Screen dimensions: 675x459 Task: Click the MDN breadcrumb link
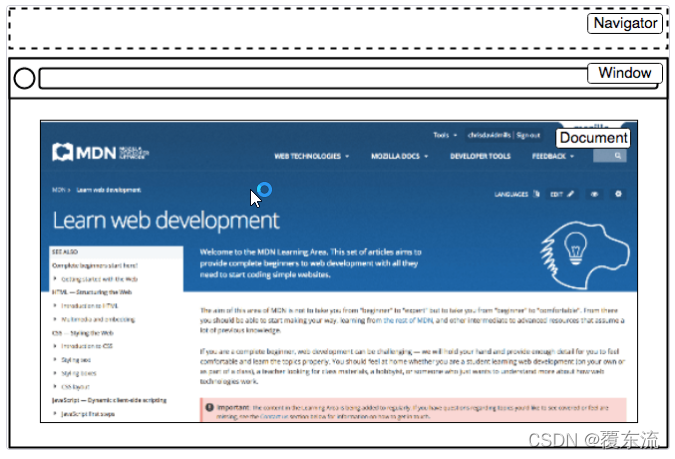click(59, 189)
